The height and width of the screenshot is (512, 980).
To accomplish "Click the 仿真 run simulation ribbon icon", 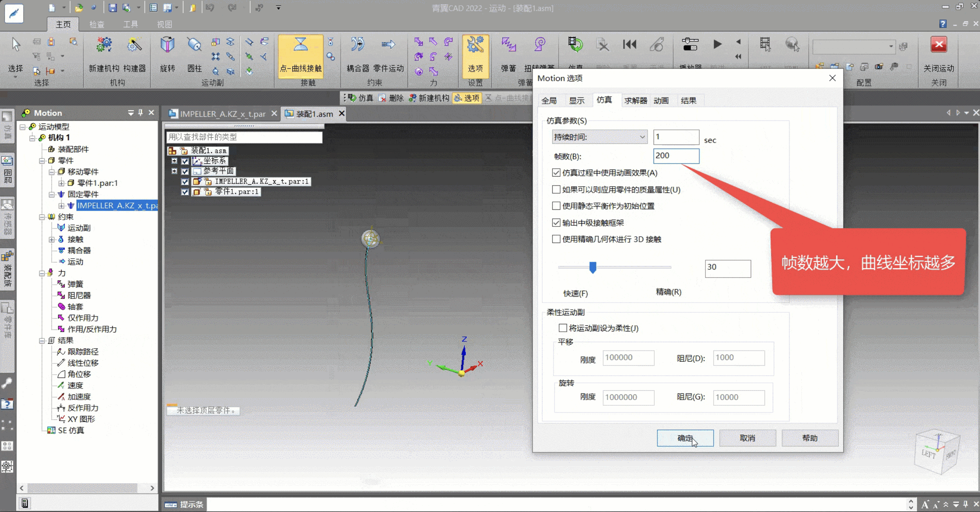I will click(x=575, y=44).
